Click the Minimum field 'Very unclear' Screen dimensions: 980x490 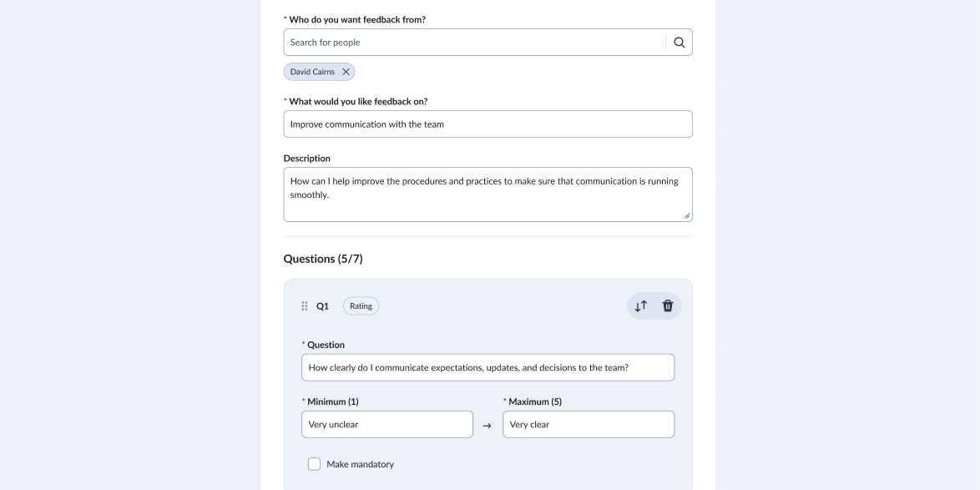386,424
